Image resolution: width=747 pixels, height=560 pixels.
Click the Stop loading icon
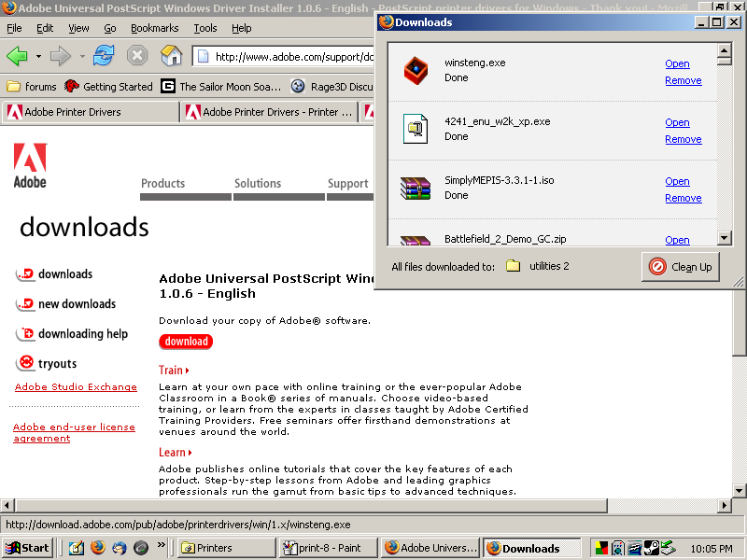coord(137,56)
